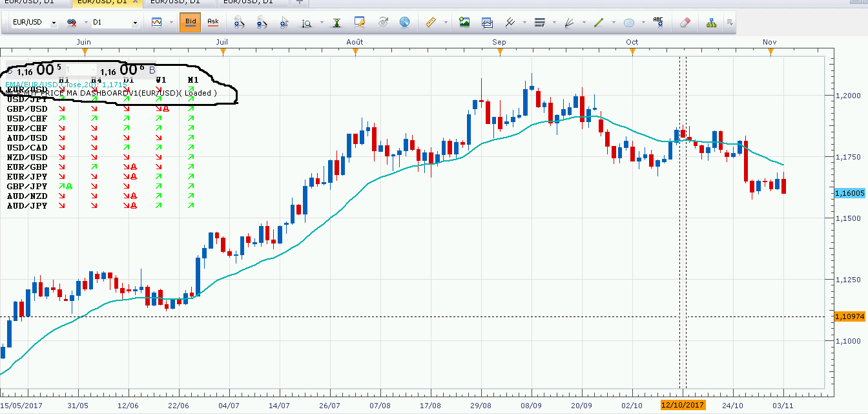The image size is (868, 414).
Task: Expand the pitchfork tool dropdown arrow
Action: [x=524, y=23]
